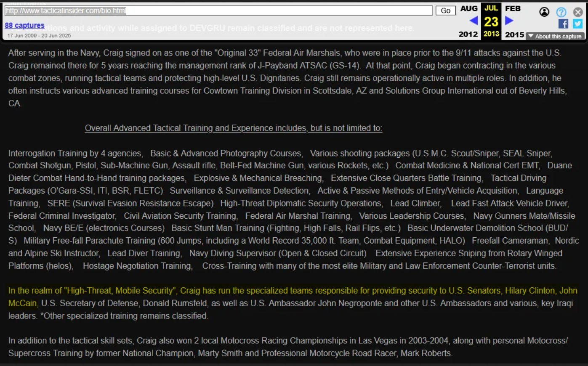588x366 pixels.
Task: Open the 88 captures link
Action: 24,25
